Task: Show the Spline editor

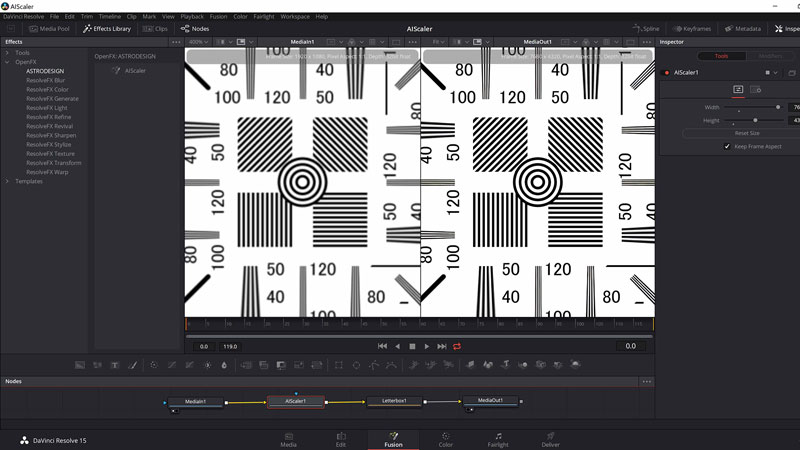Action: (x=650, y=29)
